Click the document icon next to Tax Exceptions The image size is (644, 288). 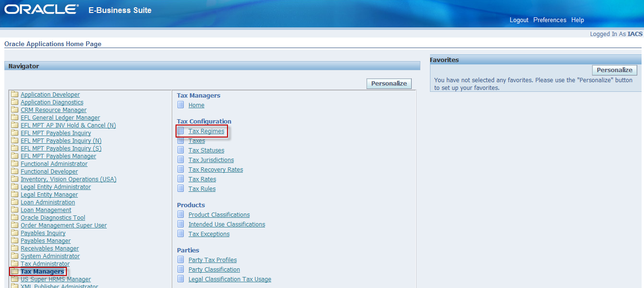(x=180, y=234)
